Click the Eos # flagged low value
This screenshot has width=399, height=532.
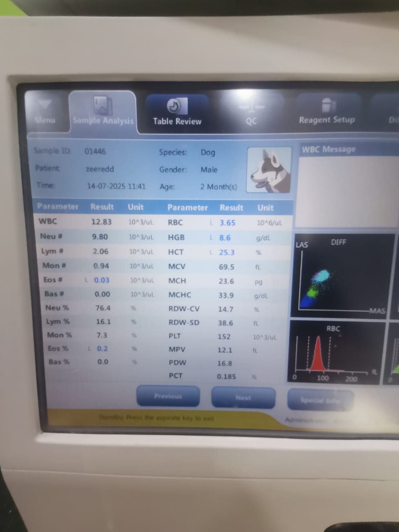click(101, 280)
